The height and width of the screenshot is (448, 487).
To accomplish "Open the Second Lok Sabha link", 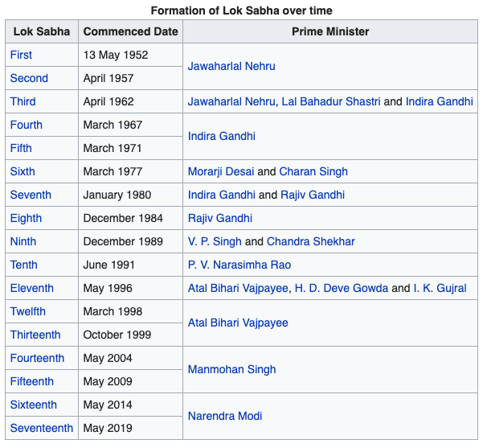I will tap(29, 78).
